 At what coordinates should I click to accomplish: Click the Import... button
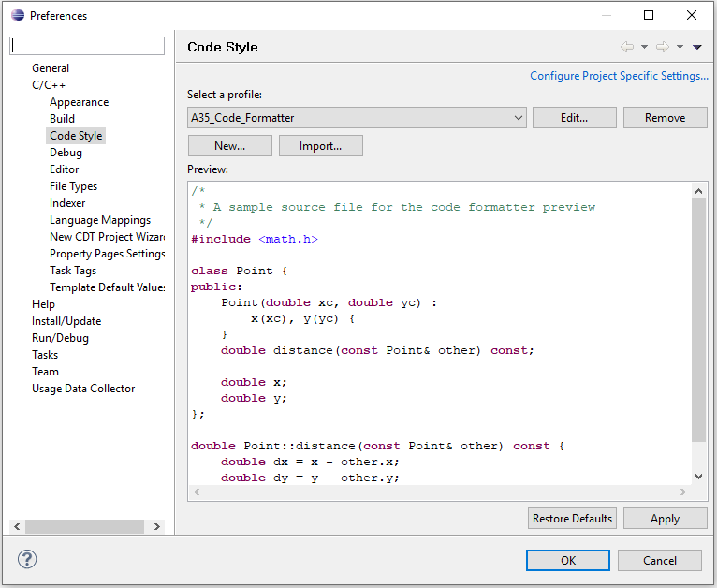point(320,145)
